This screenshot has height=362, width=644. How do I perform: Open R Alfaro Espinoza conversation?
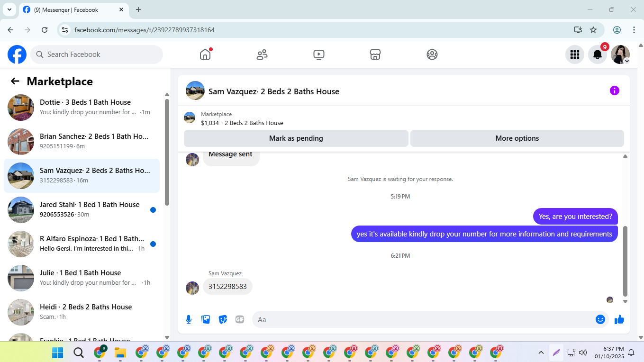point(82,244)
